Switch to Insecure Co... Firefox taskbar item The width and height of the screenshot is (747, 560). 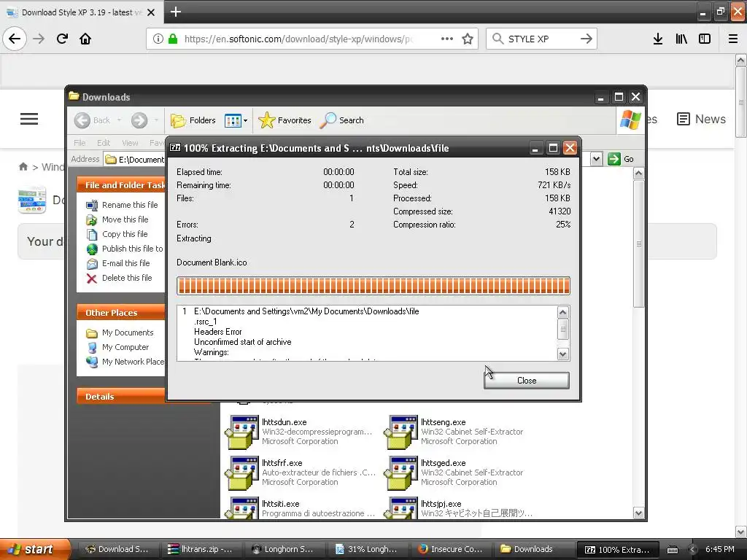click(450, 549)
